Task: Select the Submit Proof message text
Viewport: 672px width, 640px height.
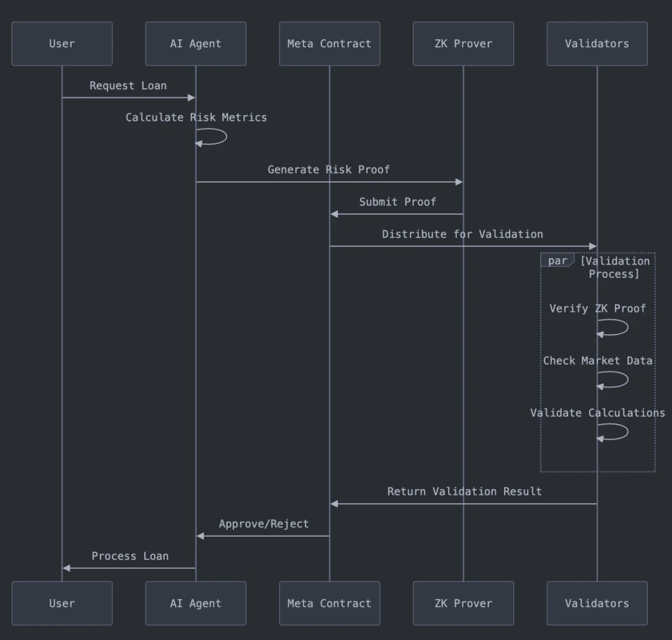Action: click(397, 202)
